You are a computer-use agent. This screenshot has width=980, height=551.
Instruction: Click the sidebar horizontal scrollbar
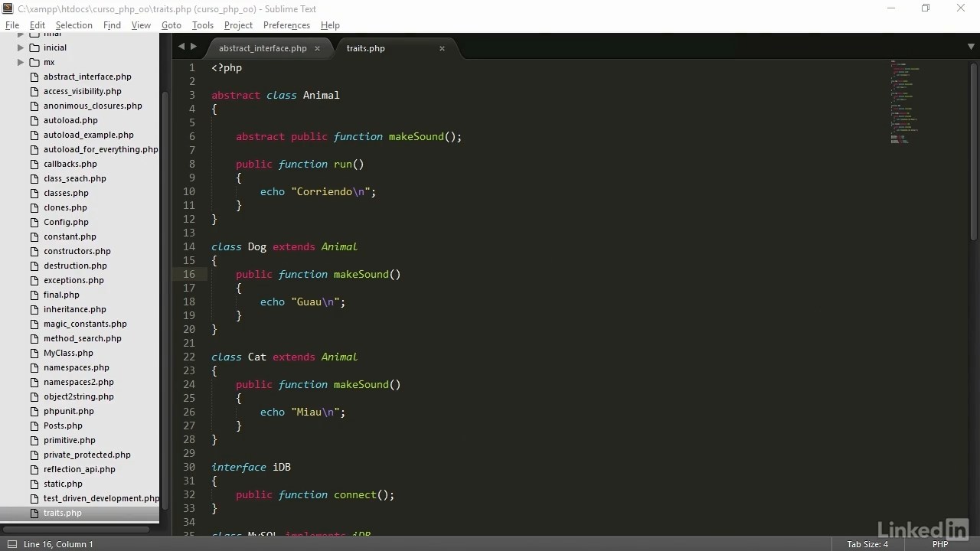(75, 529)
